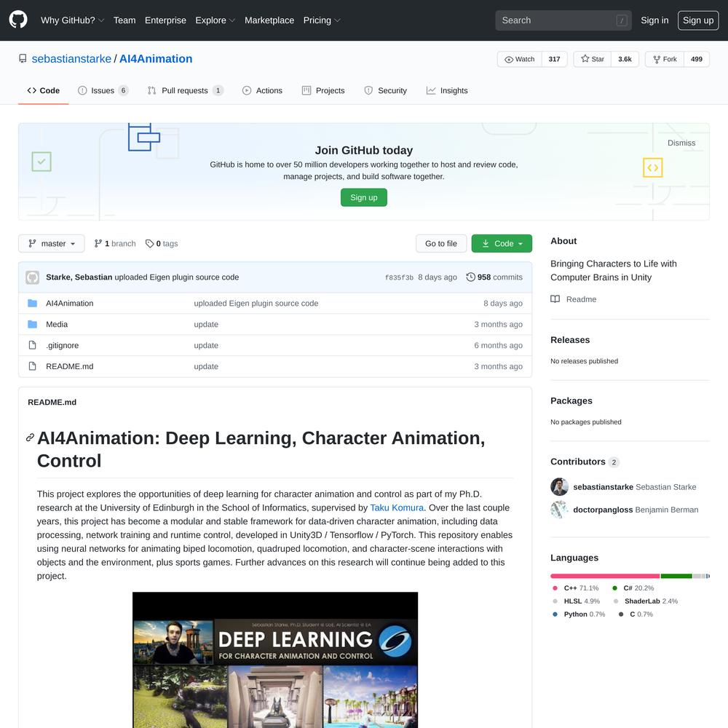This screenshot has height=728, width=728.
Task: Switch to the Insights tab
Action: (447, 90)
